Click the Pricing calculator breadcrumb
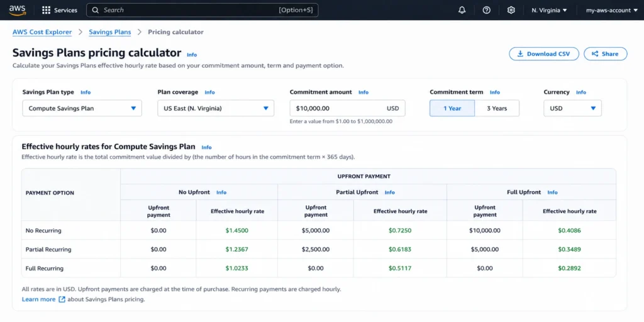 tap(176, 32)
